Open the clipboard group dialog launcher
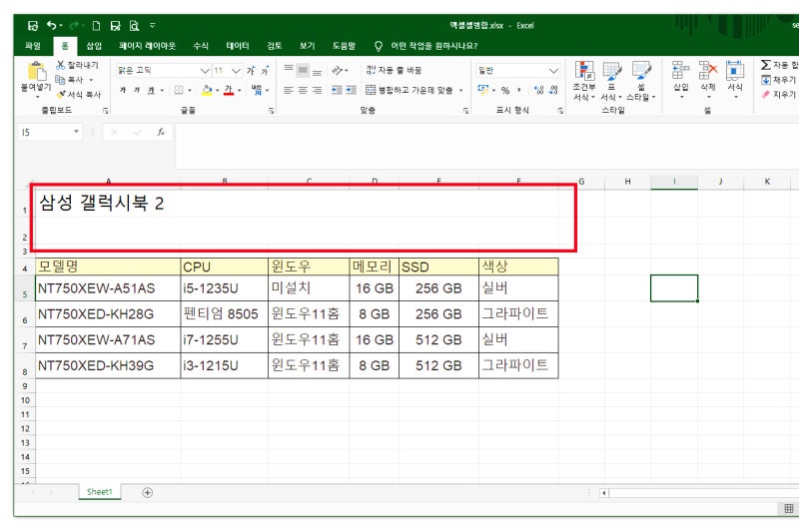Screen dimensions: 799x532 pyautogui.click(x=106, y=111)
